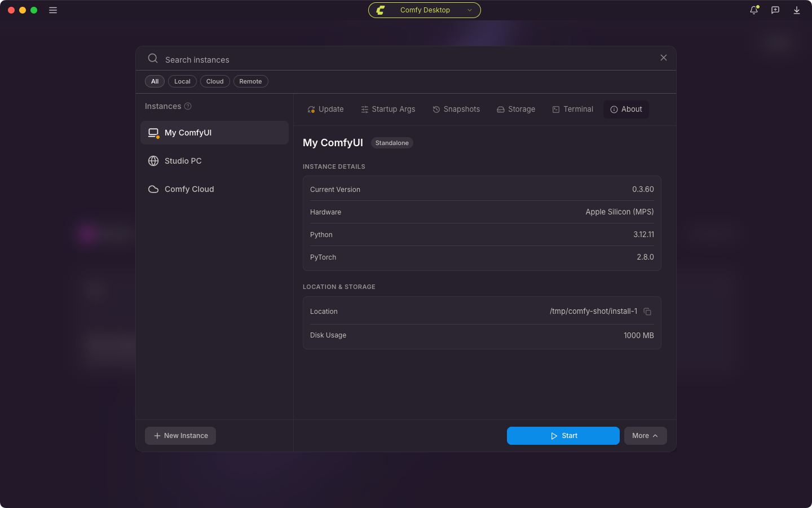This screenshot has height=508, width=812.
Task: Open the notifications bell
Action: tap(754, 10)
